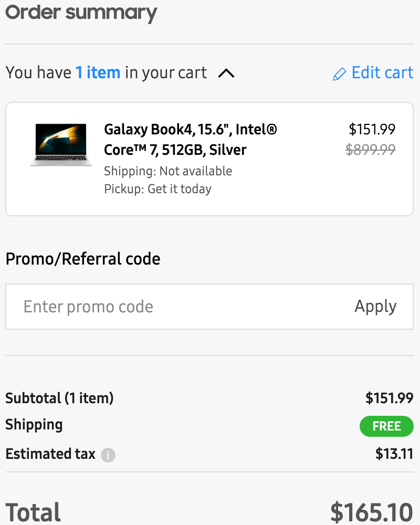The height and width of the screenshot is (525, 420).
Task: Click the $13.11 estimated tax amount
Action: pyautogui.click(x=394, y=454)
